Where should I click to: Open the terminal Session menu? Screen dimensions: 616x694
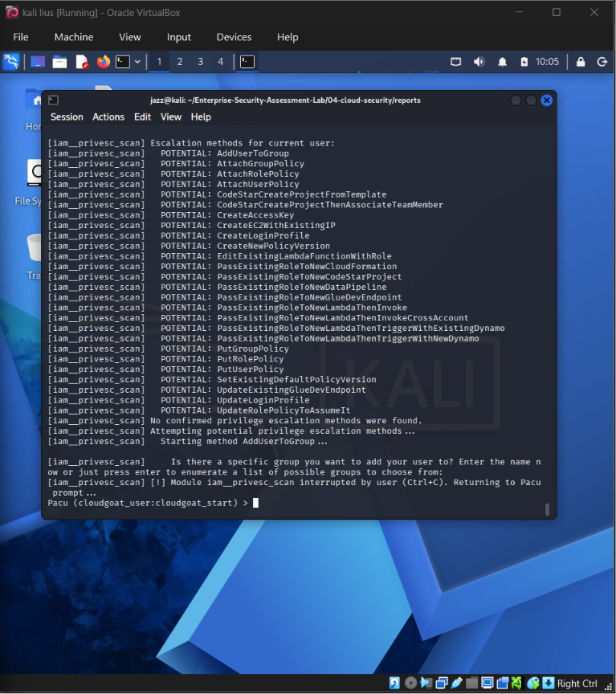coord(67,116)
